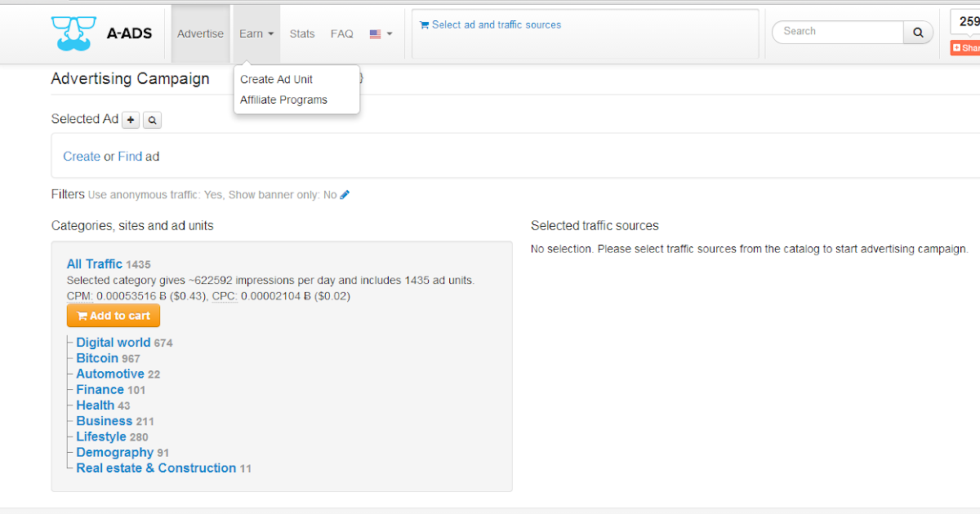
Task: Click the Create link under Selected Ad
Action: point(82,156)
